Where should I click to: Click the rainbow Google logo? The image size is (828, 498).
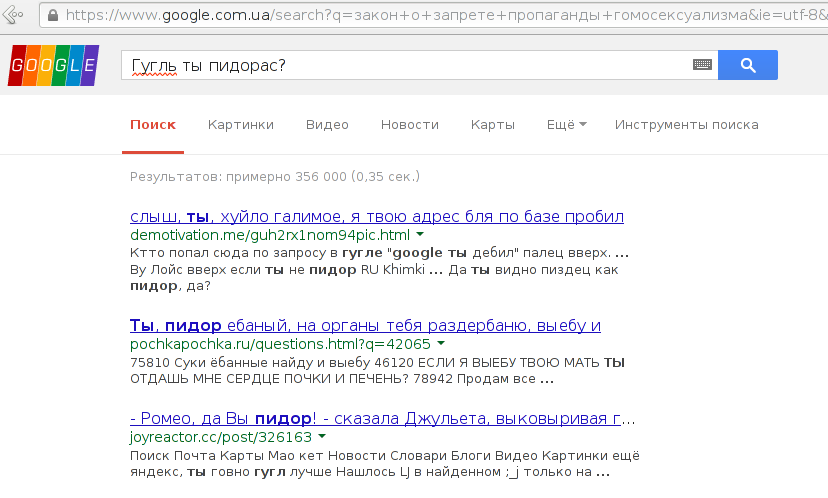pos(53,65)
